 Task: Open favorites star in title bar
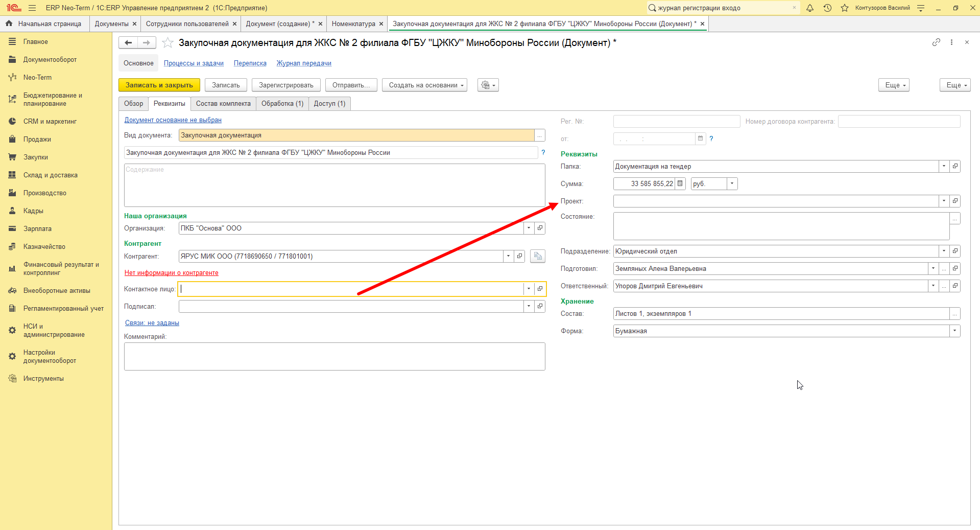845,8
